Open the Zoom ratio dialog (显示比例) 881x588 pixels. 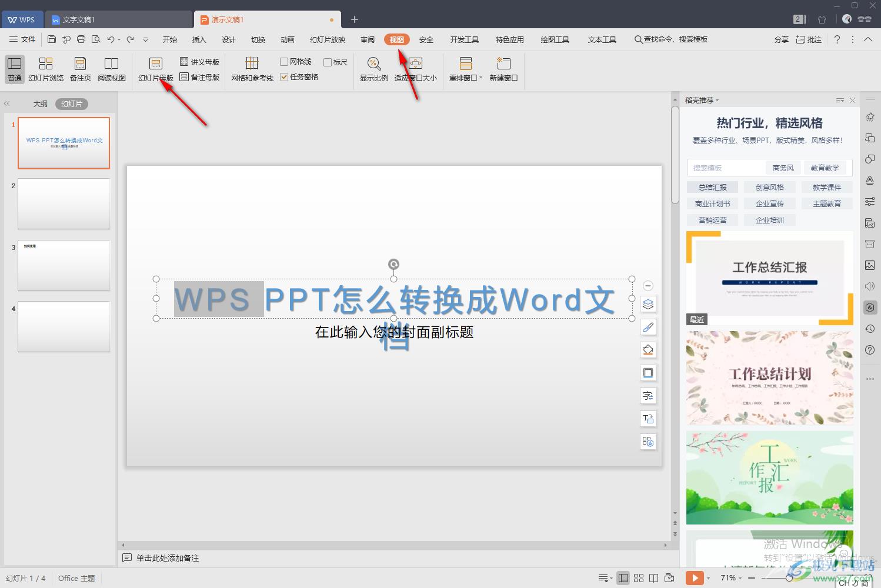click(374, 69)
